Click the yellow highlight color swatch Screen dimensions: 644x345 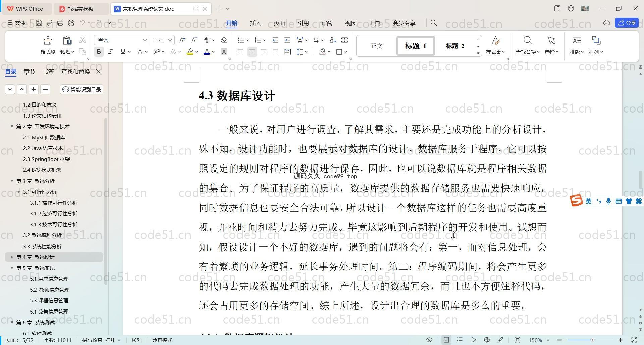tap(190, 52)
